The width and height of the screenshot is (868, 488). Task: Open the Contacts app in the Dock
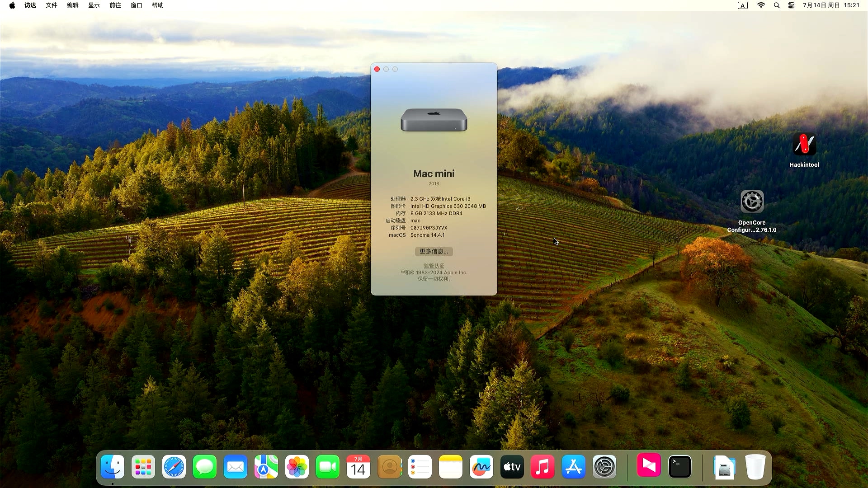[389, 467]
